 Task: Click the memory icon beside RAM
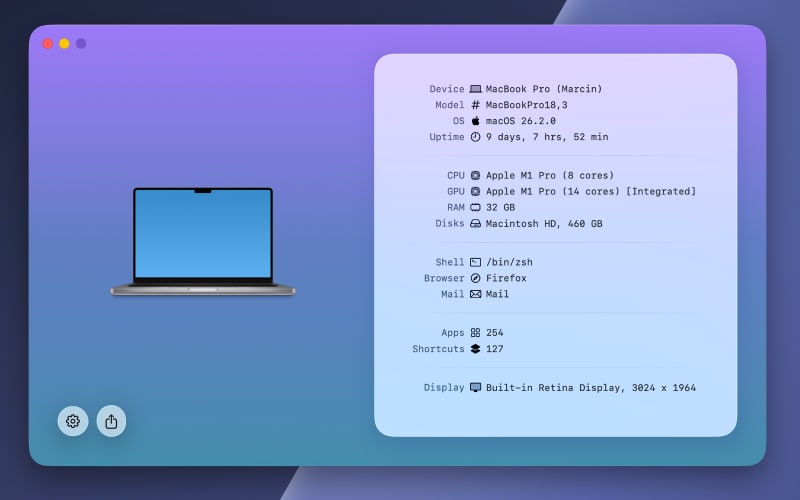[475, 207]
